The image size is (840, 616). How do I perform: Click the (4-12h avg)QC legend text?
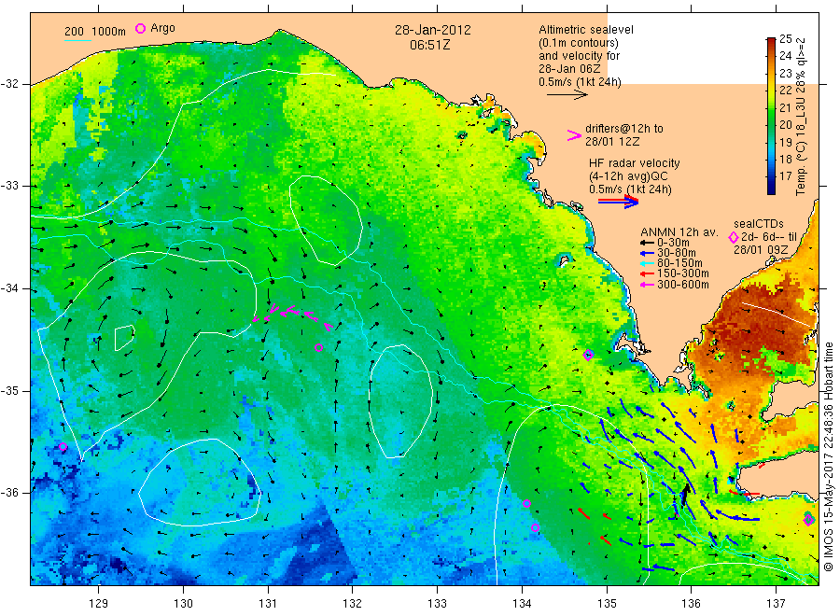628,176
